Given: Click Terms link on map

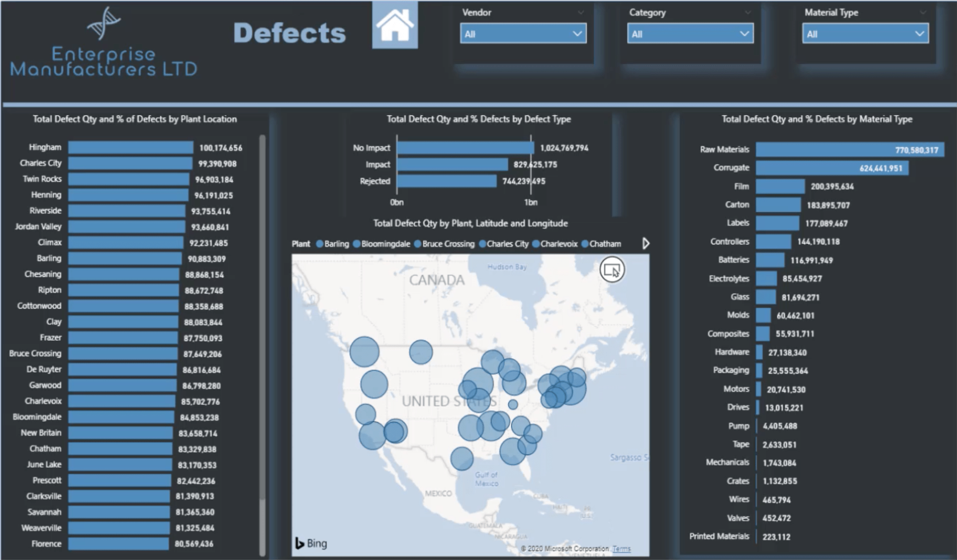Looking at the screenshot, I should tap(621, 549).
